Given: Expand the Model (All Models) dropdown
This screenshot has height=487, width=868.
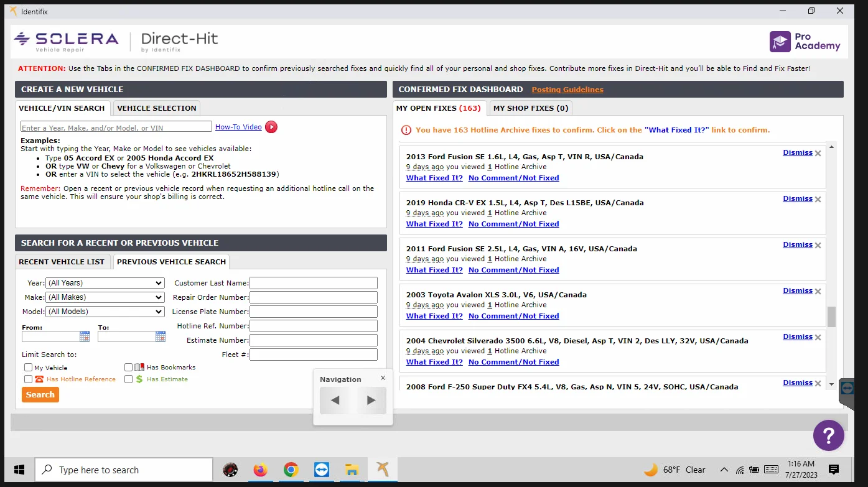Looking at the screenshot, I should (105, 312).
